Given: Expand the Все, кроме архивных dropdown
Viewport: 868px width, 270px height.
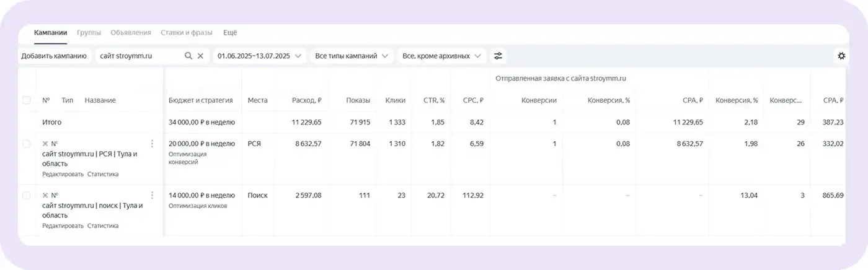Looking at the screenshot, I should tap(441, 56).
